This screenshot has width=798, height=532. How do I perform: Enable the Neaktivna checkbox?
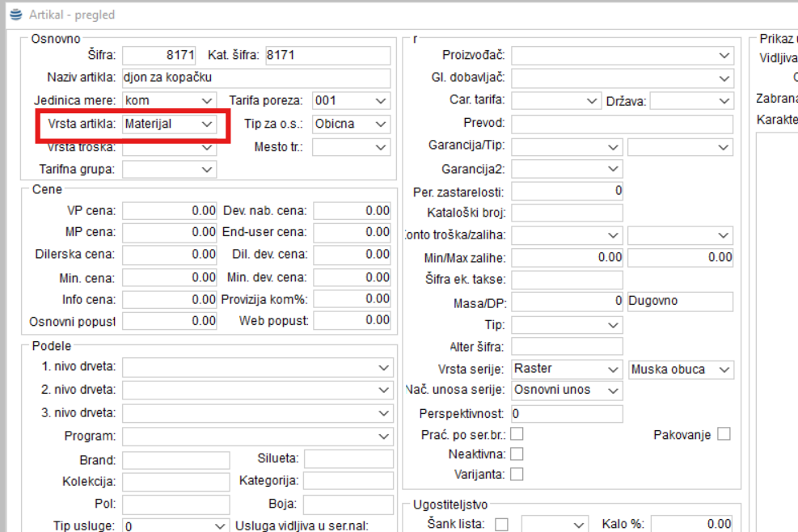click(x=517, y=454)
